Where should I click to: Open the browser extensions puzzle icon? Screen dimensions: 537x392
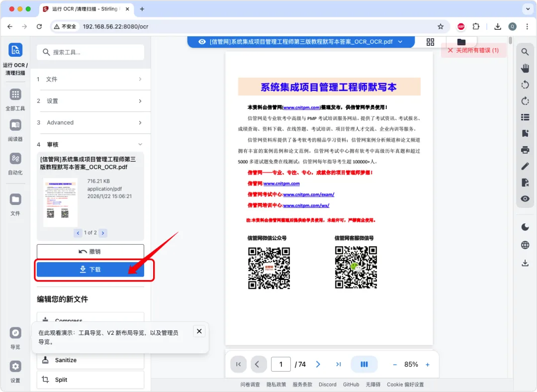476,26
